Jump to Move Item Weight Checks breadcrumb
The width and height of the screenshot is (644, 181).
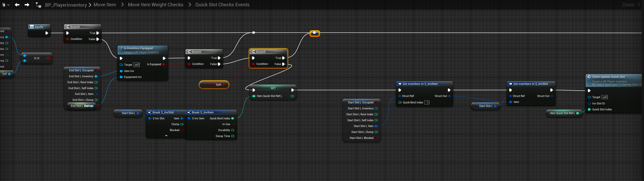pyautogui.click(x=156, y=5)
